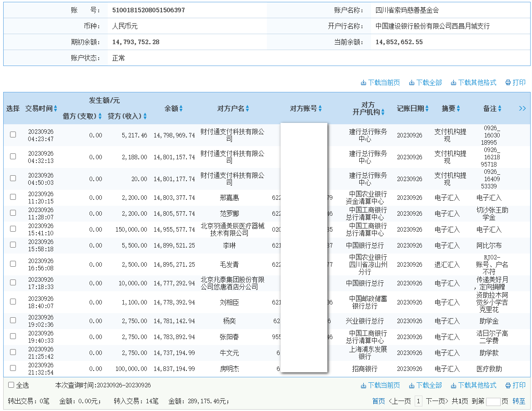532x411 pixels.
Task: Sort by 借方(支取) column arrows
Action: [100, 116]
